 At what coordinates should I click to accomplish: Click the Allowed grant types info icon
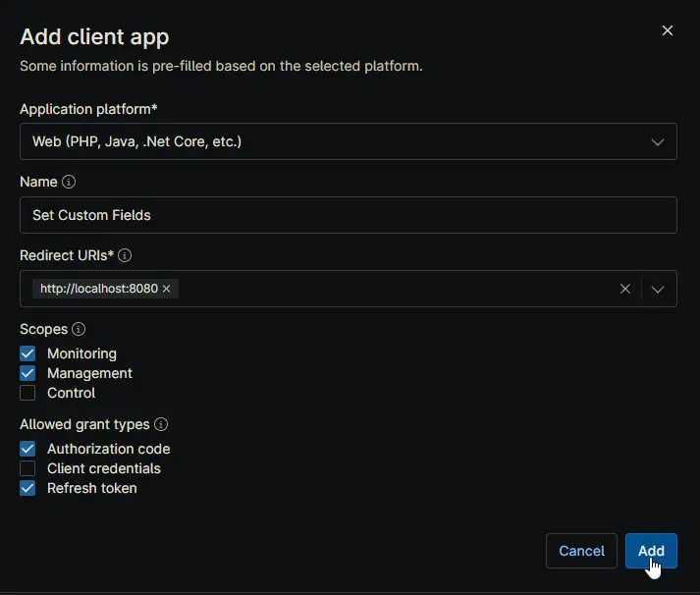pos(161,424)
